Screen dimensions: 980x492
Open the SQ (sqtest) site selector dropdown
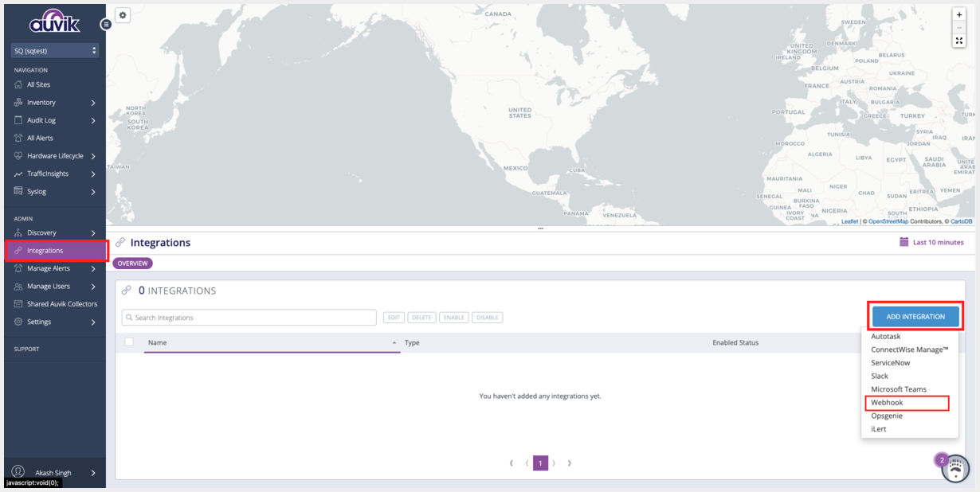[x=54, y=50]
